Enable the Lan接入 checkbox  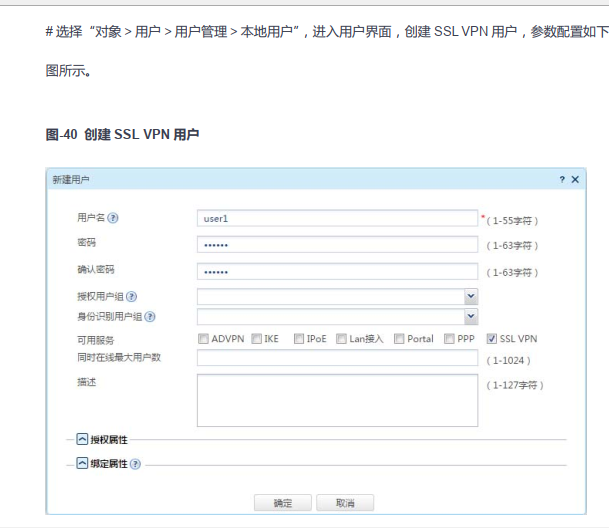click(x=341, y=339)
